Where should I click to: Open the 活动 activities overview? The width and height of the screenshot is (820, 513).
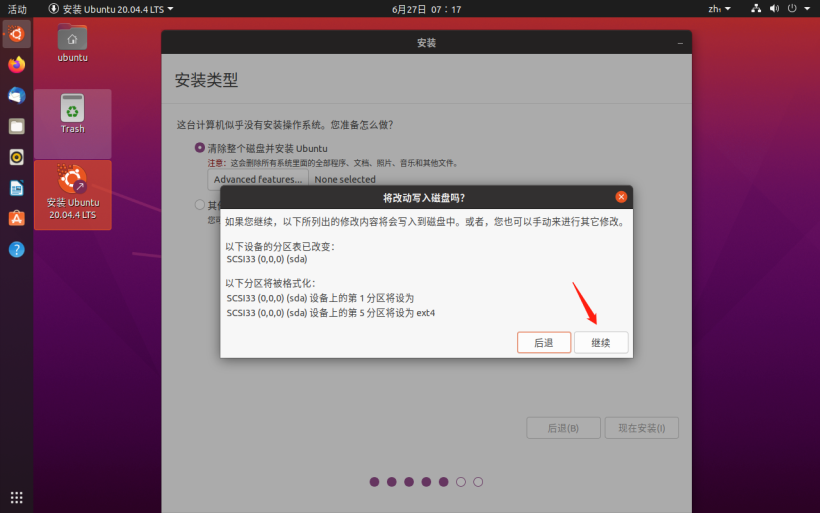[16, 9]
